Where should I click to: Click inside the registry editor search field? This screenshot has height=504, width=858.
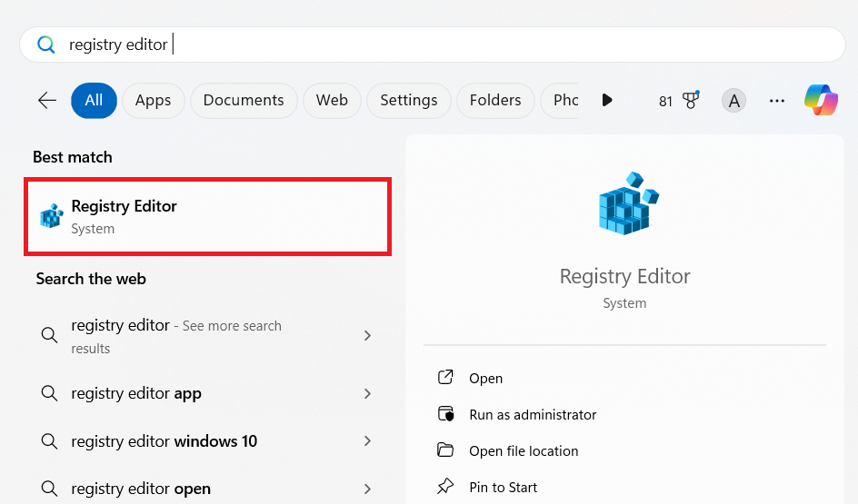point(433,44)
